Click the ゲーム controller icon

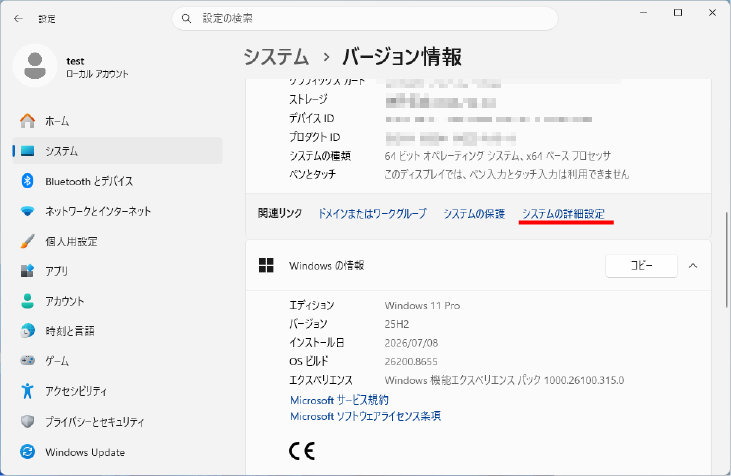coord(28,360)
